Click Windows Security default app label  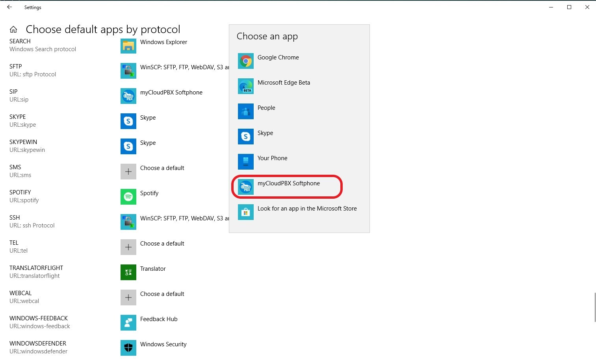click(x=163, y=344)
